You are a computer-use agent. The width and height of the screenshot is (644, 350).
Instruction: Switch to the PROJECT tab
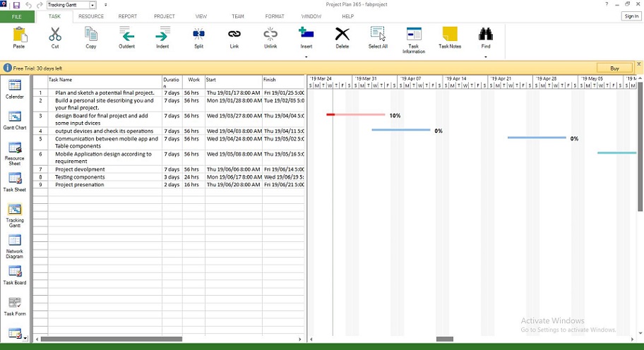[165, 16]
